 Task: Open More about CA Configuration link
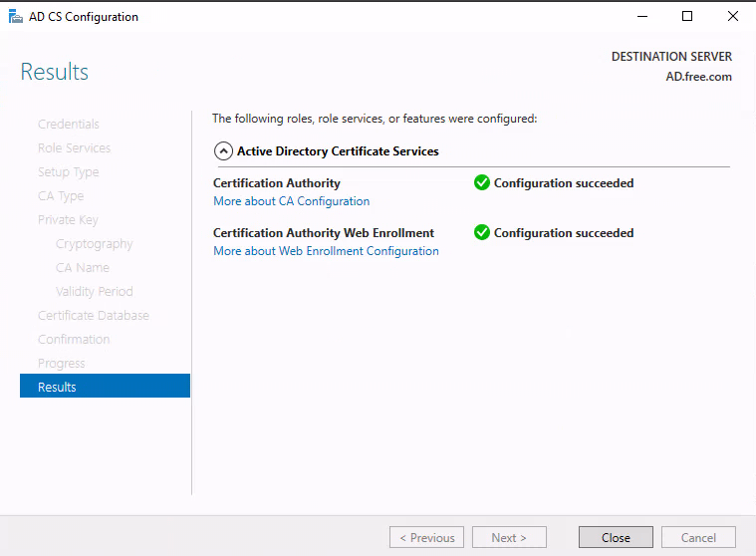291,201
